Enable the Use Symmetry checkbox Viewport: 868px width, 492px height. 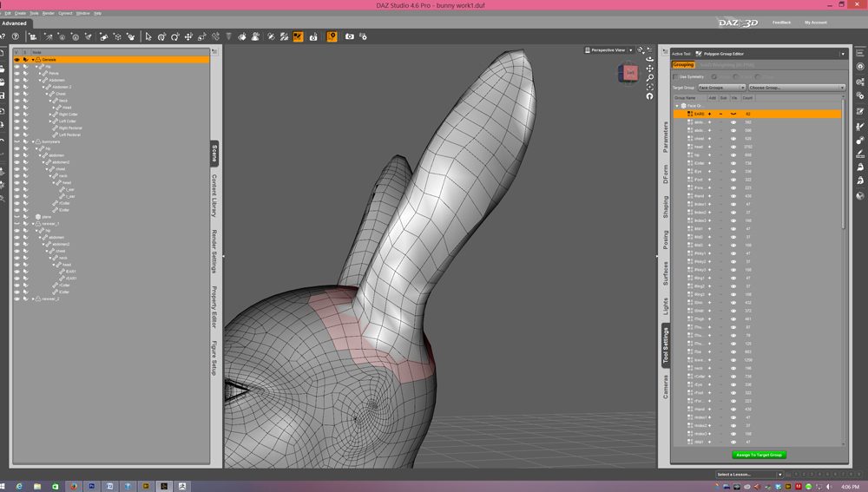click(677, 77)
